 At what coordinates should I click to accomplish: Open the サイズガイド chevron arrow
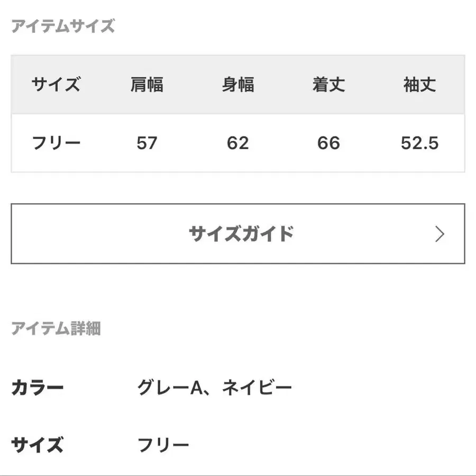[440, 234]
